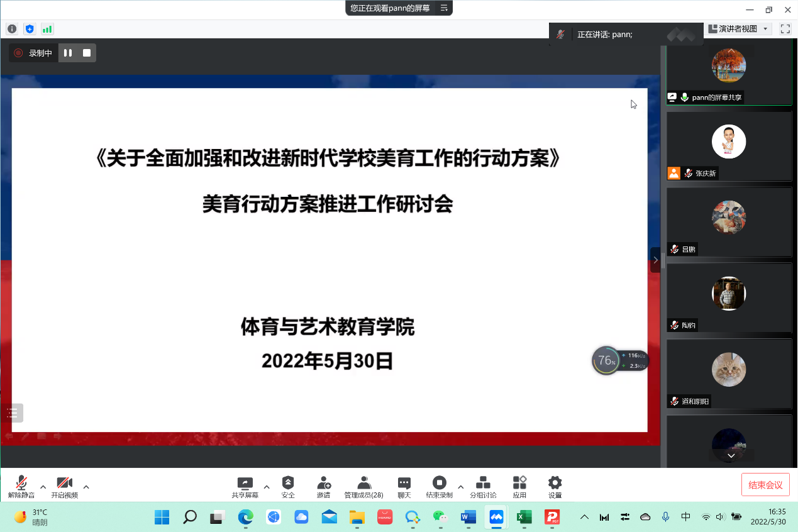Viewport: 798px width, 532px height.
Task: Expand recording options arrow beside 结束录制
Action: pyautogui.click(x=461, y=487)
